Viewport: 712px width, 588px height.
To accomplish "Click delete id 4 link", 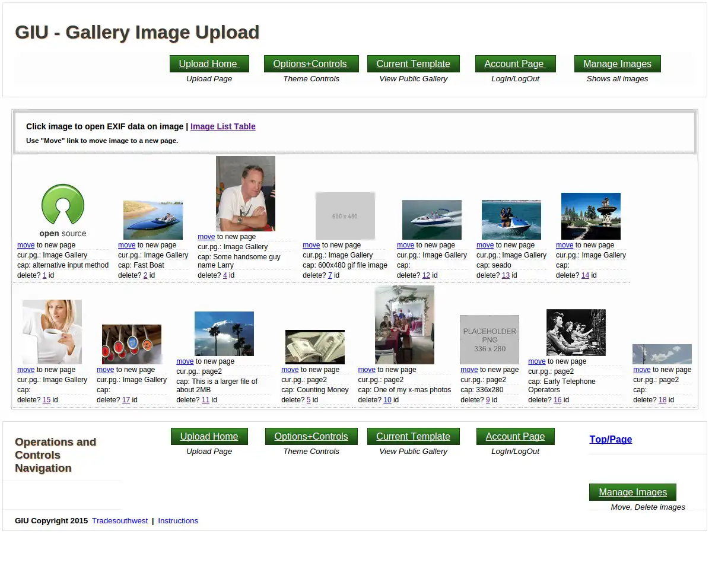I will 225,275.
